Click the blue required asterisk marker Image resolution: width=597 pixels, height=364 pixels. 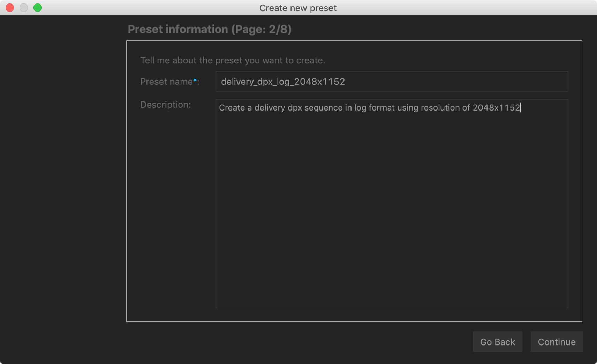pyautogui.click(x=195, y=81)
